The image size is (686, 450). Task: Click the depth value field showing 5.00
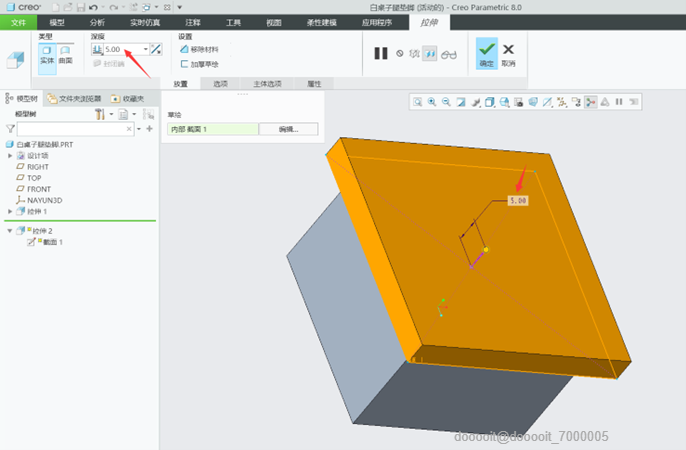122,49
